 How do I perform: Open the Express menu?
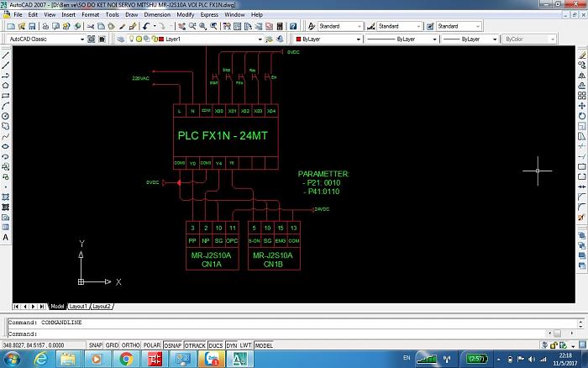pyautogui.click(x=209, y=14)
